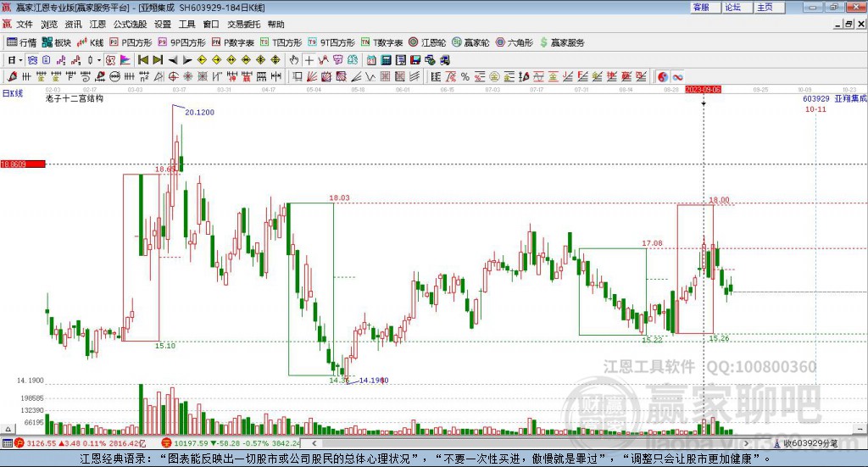Image resolution: width=868 pixels, height=467 pixels.
Task: Open the 工具 menu
Action: [x=187, y=25]
